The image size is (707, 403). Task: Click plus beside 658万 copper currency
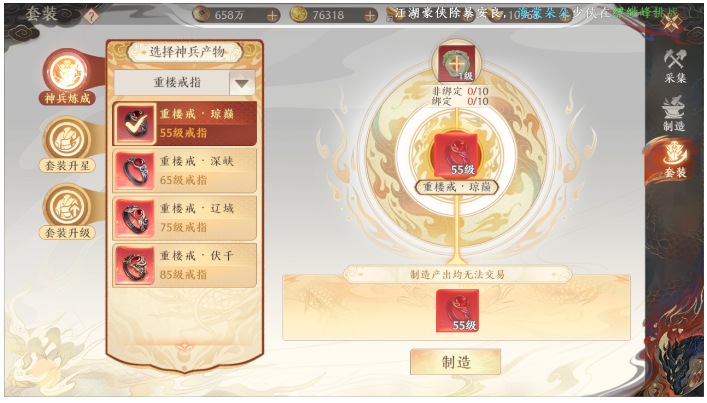click(272, 16)
